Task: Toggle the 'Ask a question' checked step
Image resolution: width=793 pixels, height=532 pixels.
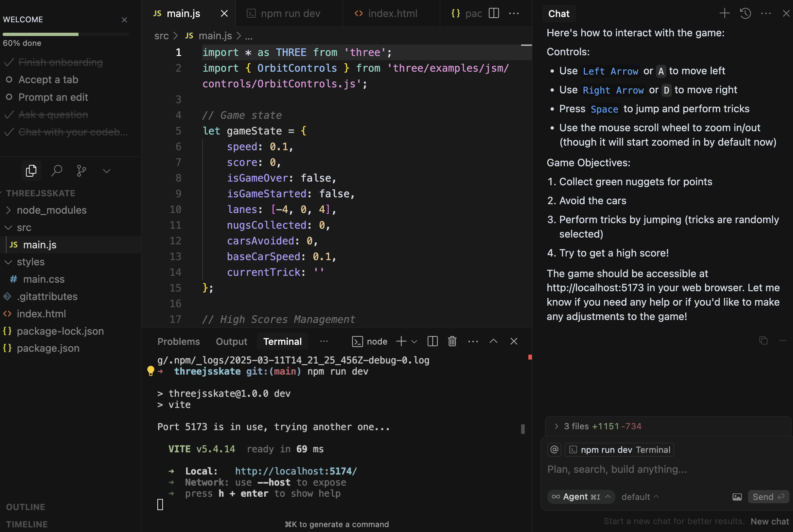Action: (x=53, y=114)
